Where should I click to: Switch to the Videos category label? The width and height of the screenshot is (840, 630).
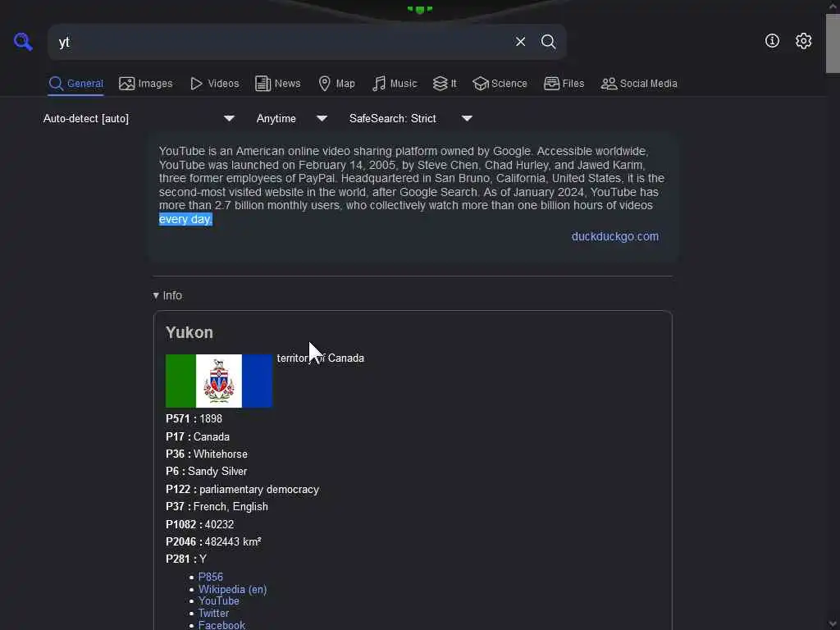tap(223, 84)
